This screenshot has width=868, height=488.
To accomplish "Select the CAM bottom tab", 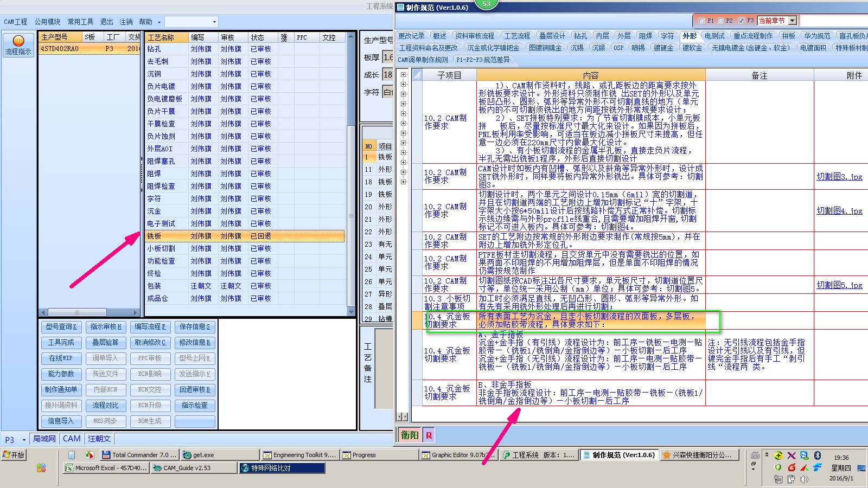I will coord(72,439).
